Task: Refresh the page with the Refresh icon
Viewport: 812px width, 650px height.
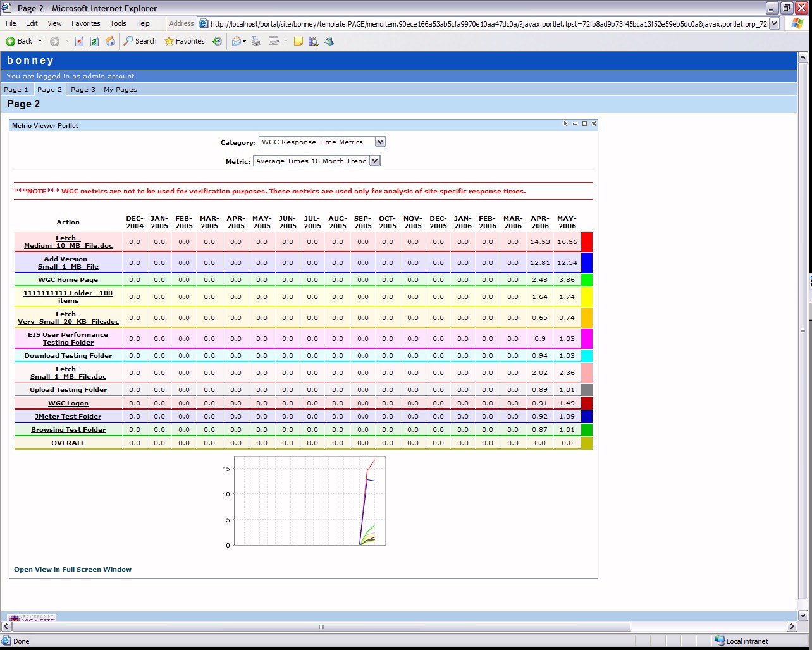Action: 94,41
